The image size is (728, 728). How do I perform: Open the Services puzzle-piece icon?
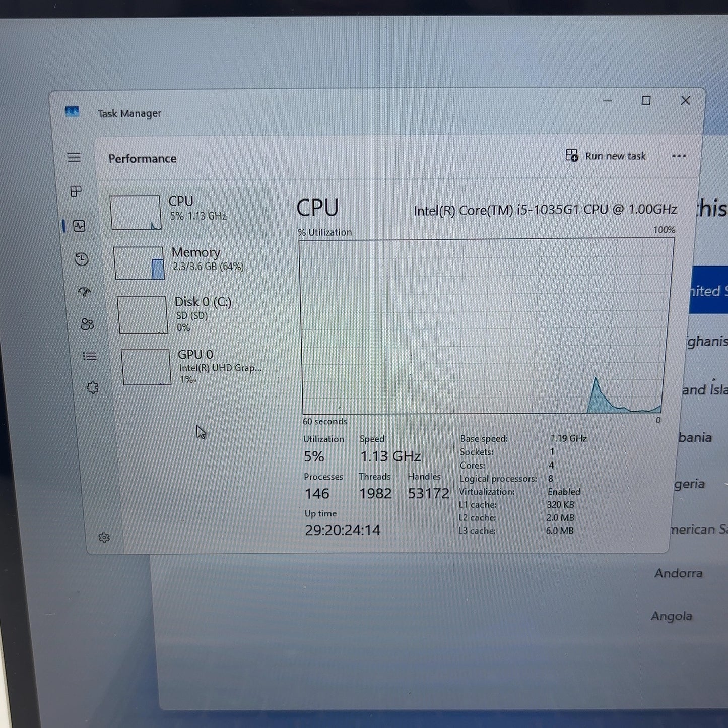92,387
